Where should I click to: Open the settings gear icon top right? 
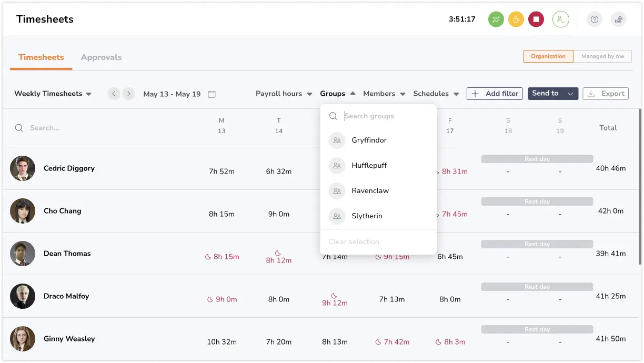(619, 19)
